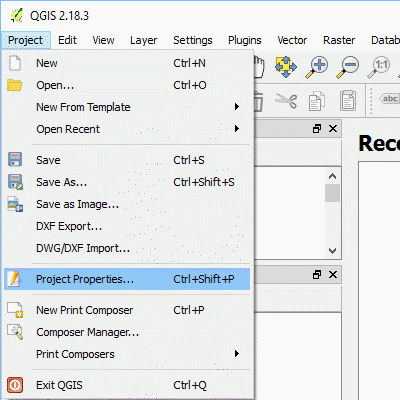
Task: Click the Zoom Out magnifier icon
Action: [347, 67]
